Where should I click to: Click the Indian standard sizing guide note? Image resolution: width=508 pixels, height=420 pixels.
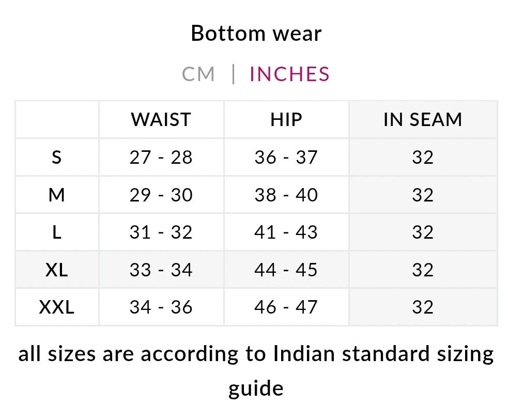click(256, 370)
